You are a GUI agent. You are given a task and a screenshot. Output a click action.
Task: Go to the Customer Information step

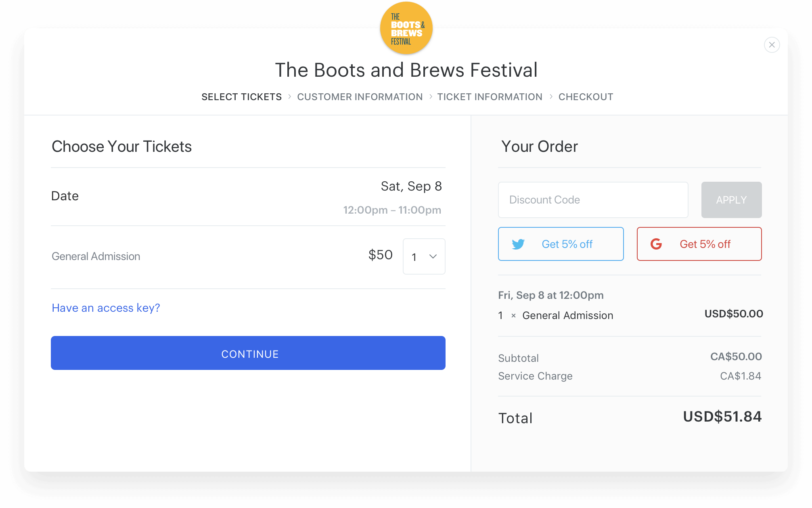[360, 97]
